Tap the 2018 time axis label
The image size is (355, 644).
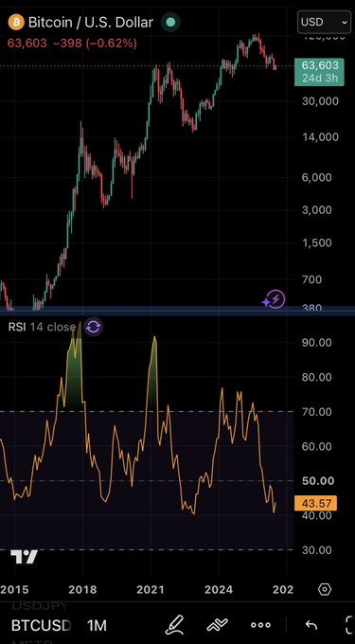[x=82, y=590]
